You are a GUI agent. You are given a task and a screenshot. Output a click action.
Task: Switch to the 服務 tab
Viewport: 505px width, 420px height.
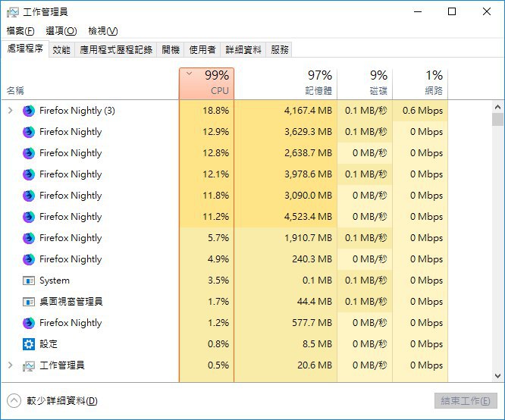279,49
